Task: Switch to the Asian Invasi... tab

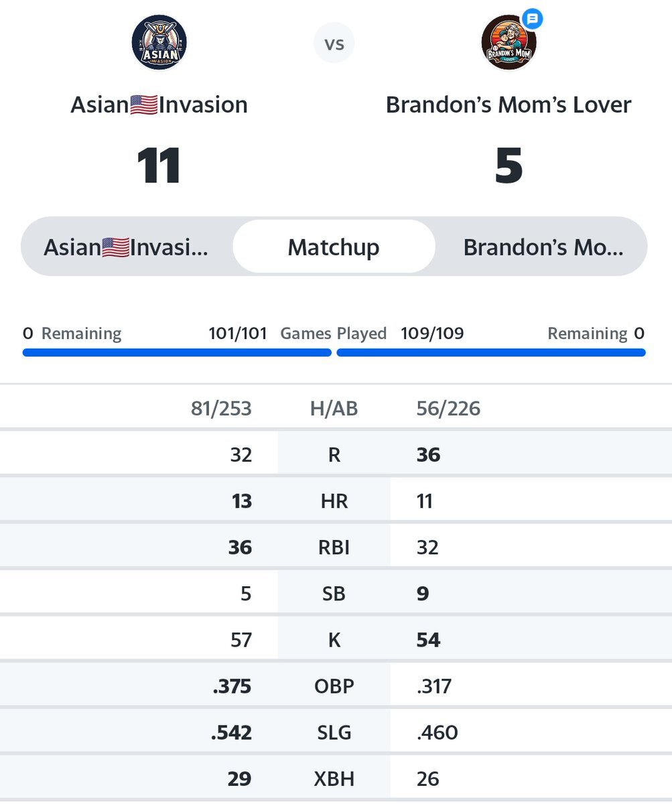Action: pos(126,247)
